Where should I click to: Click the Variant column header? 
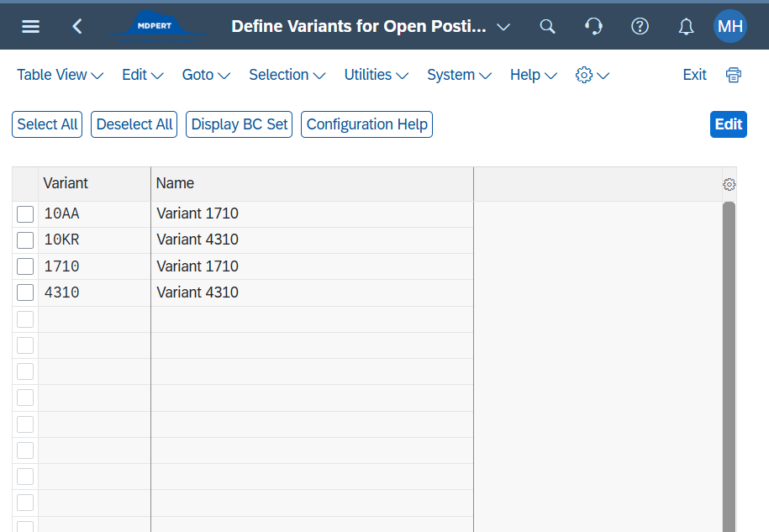[94, 184]
